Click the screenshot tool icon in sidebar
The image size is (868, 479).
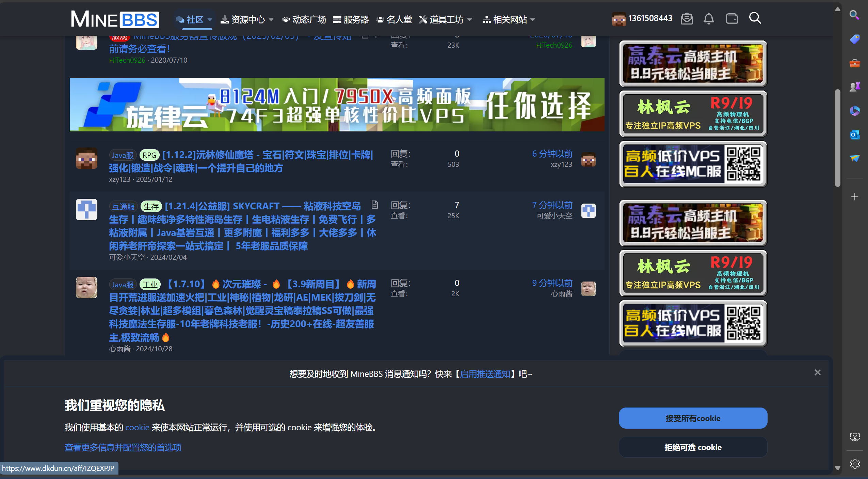(854, 437)
